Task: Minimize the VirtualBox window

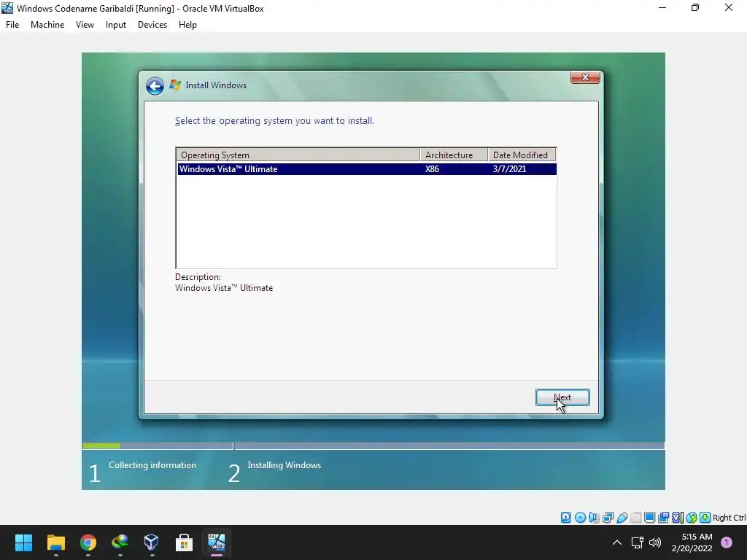Action: (x=662, y=8)
